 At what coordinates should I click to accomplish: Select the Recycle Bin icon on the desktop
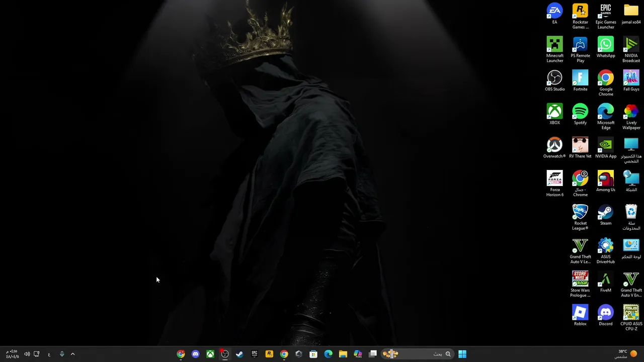[x=631, y=217]
